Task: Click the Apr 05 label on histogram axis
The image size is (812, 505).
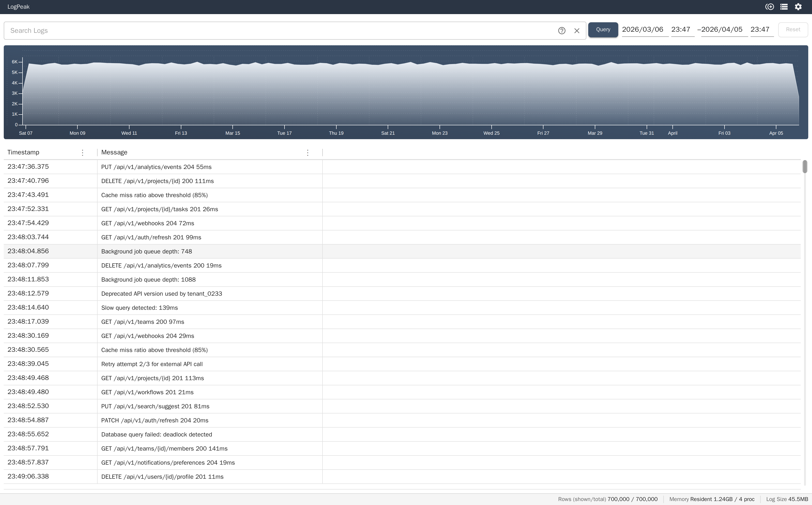Action: pyautogui.click(x=776, y=133)
